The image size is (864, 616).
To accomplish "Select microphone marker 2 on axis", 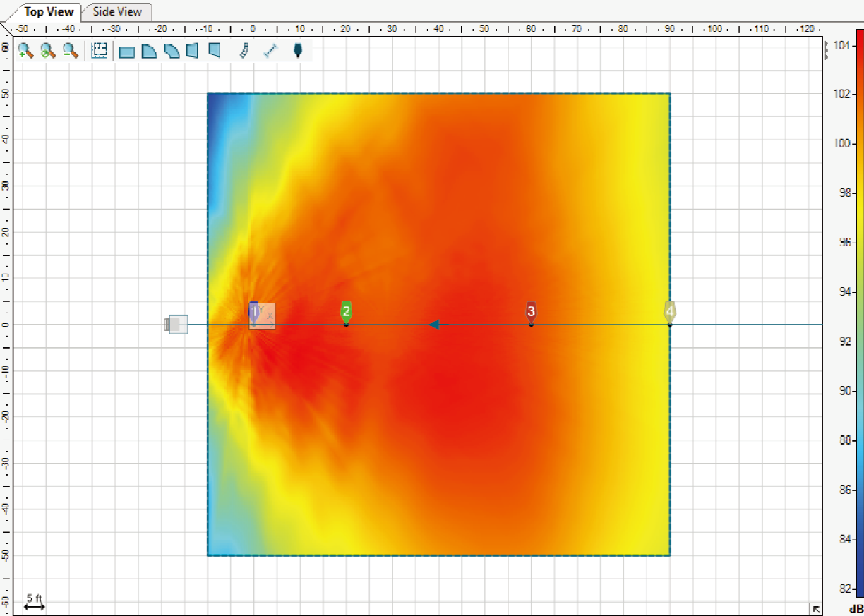I will pos(346,313).
